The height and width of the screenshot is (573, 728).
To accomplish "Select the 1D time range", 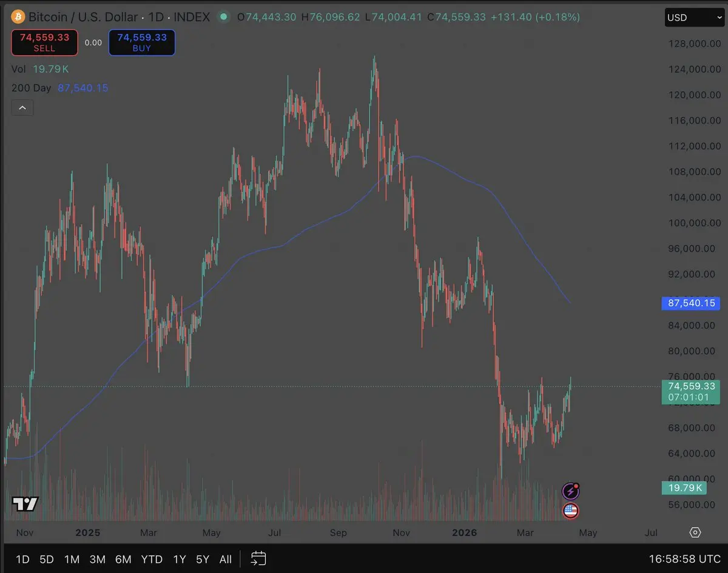I will [x=22, y=559].
